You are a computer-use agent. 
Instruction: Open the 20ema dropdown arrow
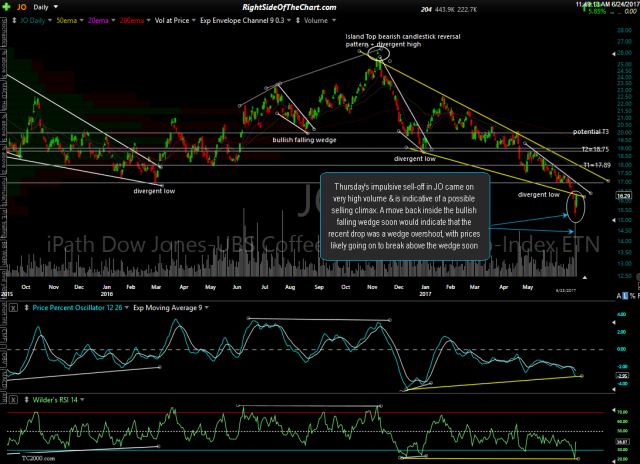pyautogui.click(x=113, y=20)
